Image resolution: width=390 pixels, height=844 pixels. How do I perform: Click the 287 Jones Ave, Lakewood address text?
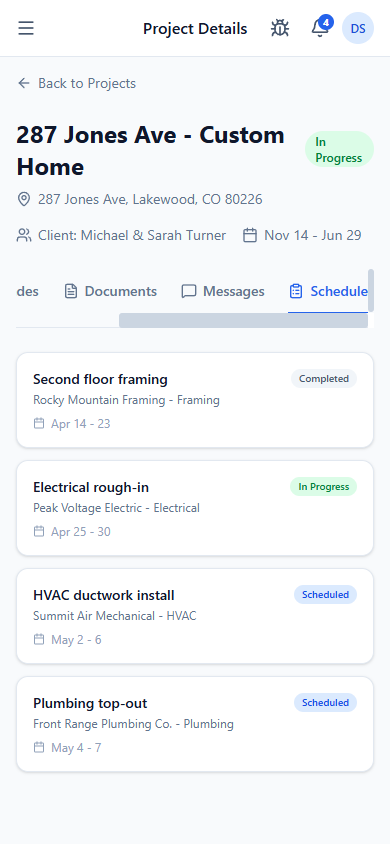pyautogui.click(x=150, y=200)
